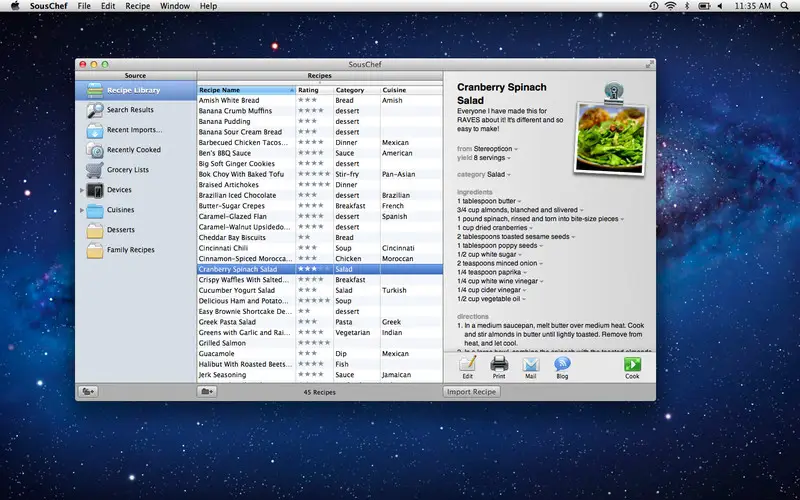
Task: Click the Cranberry Spinach Salad recipe title
Action: 502,94
